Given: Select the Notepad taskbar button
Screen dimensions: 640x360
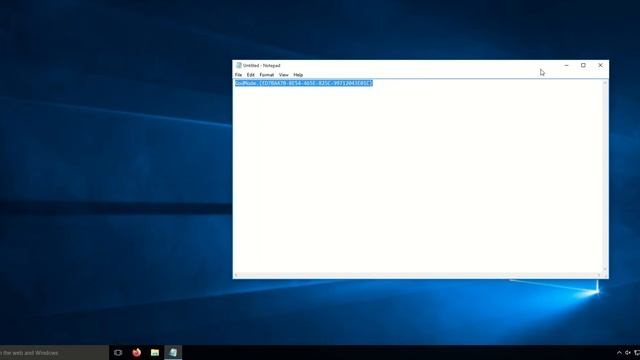Looking at the screenshot, I should (173, 353).
